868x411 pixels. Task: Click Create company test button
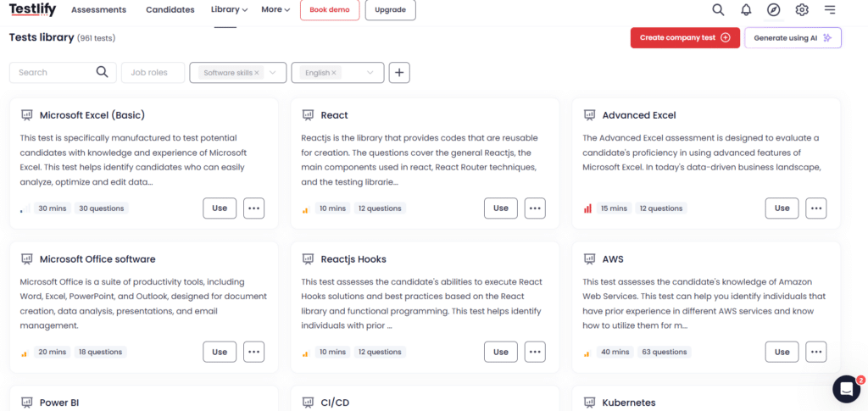(x=685, y=37)
